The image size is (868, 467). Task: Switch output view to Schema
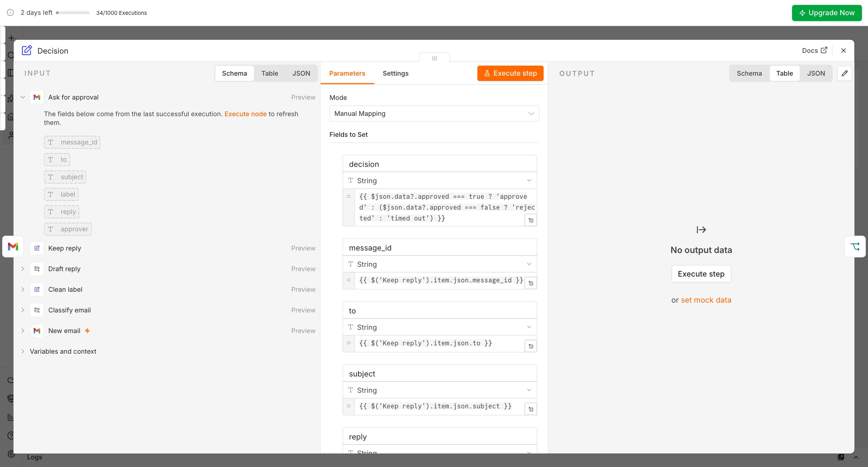click(x=749, y=73)
